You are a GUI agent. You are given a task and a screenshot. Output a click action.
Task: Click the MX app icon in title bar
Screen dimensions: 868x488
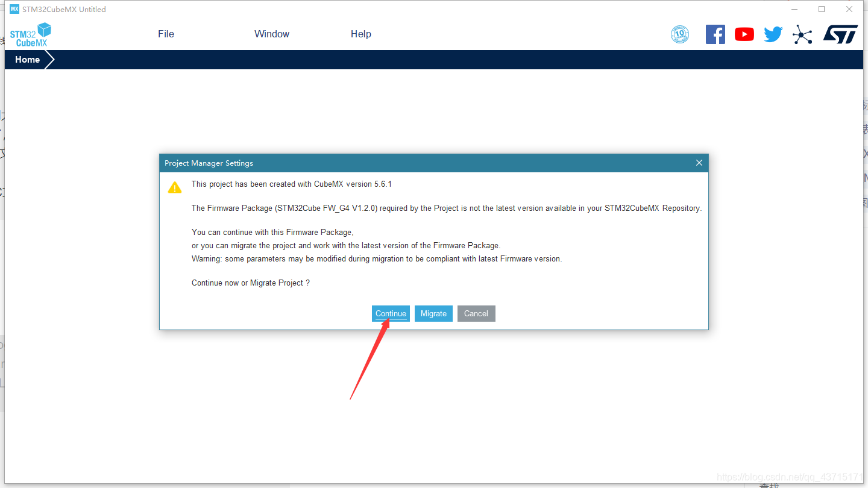pos(14,9)
